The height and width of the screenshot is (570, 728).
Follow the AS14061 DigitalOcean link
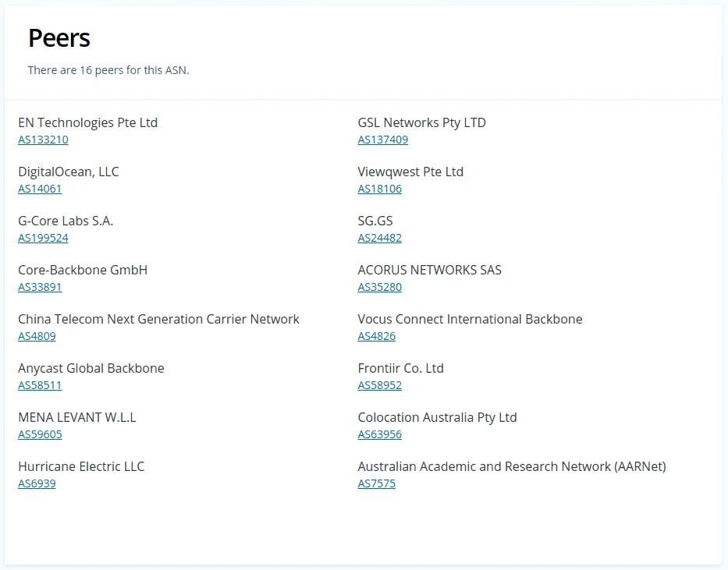tap(40, 189)
